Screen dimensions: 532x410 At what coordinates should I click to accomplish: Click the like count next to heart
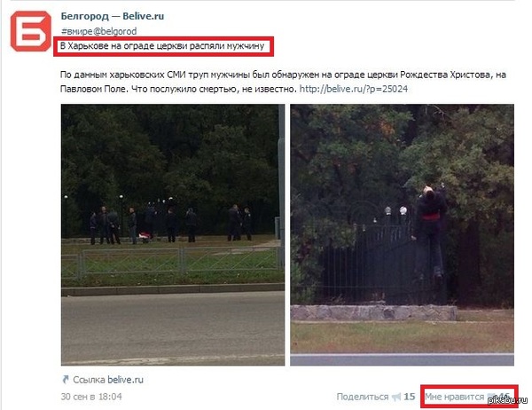[x=503, y=397]
